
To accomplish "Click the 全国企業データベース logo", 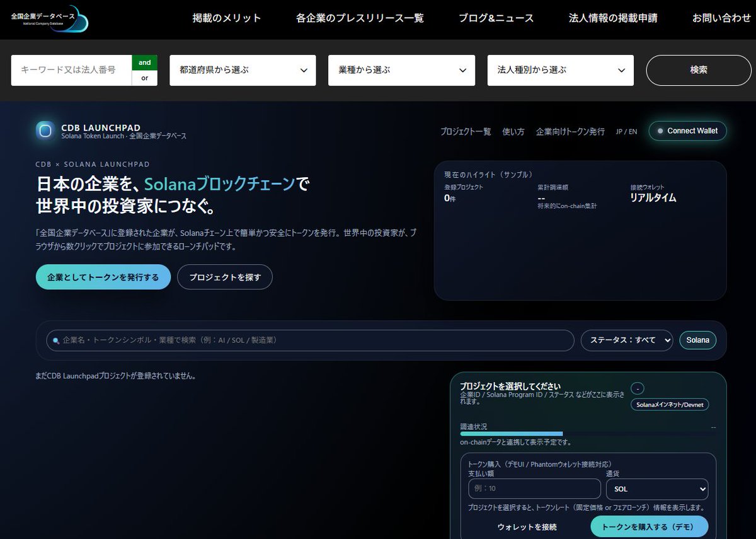I will (x=50, y=19).
